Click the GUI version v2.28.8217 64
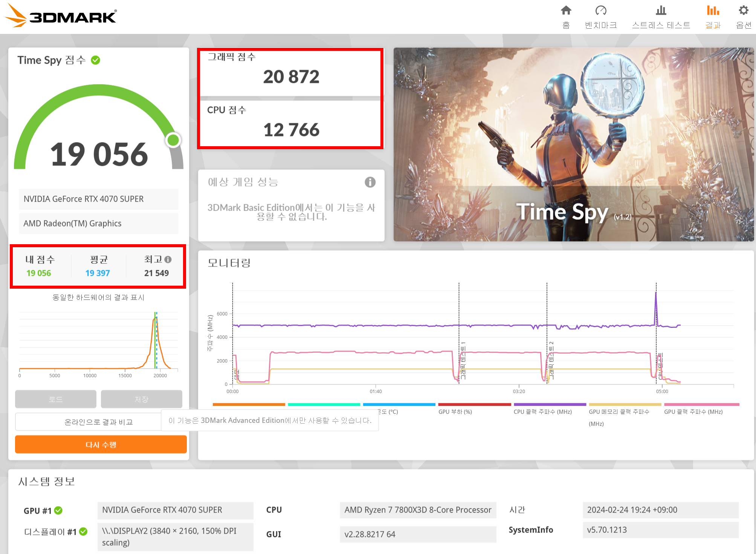 coord(418,534)
